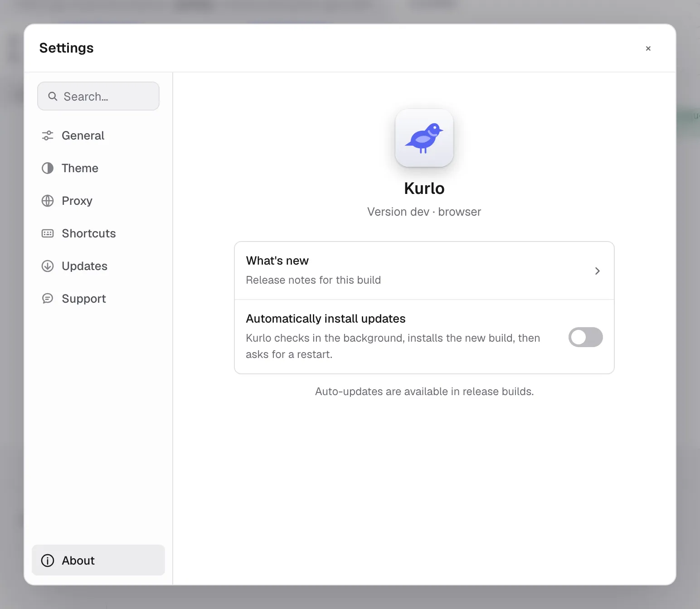Open What's new release notes row

(x=424, y=271)
